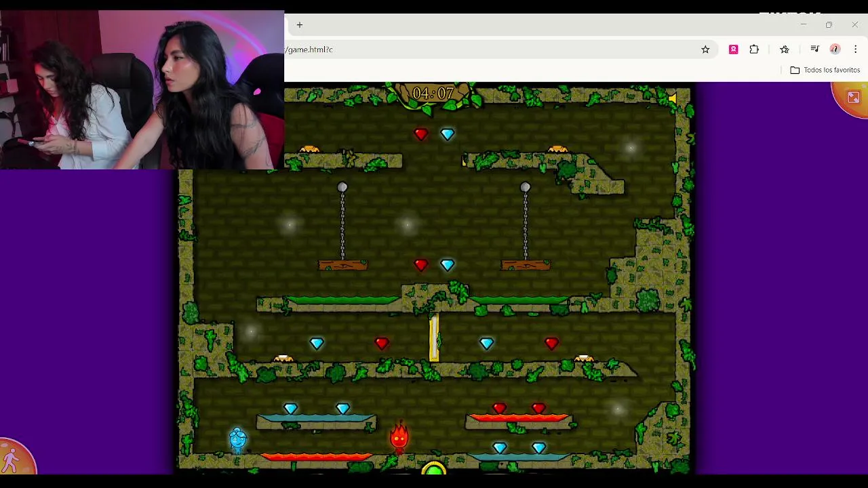Viewport: 868px width, 488px height.
Task: Click the blue gem between the hanging platforms
Action: click(x=447, y=265)
